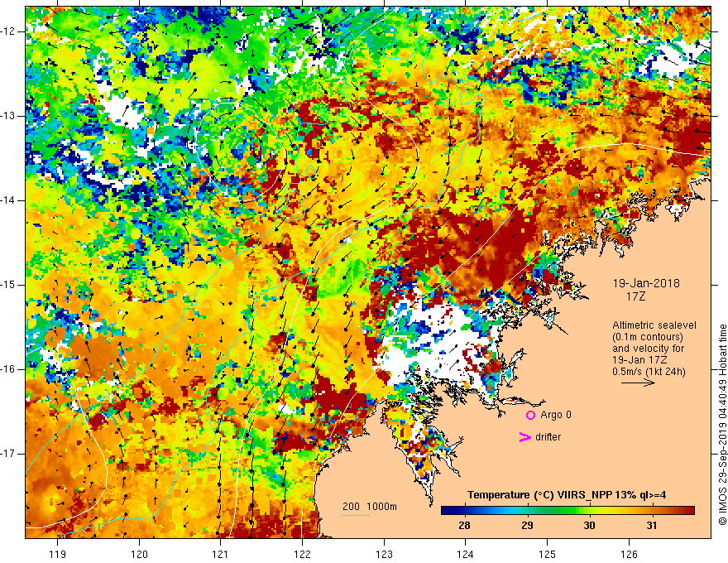Click '0.5m/s (1kt 24h)' scale text

click(x=649, y=372)
